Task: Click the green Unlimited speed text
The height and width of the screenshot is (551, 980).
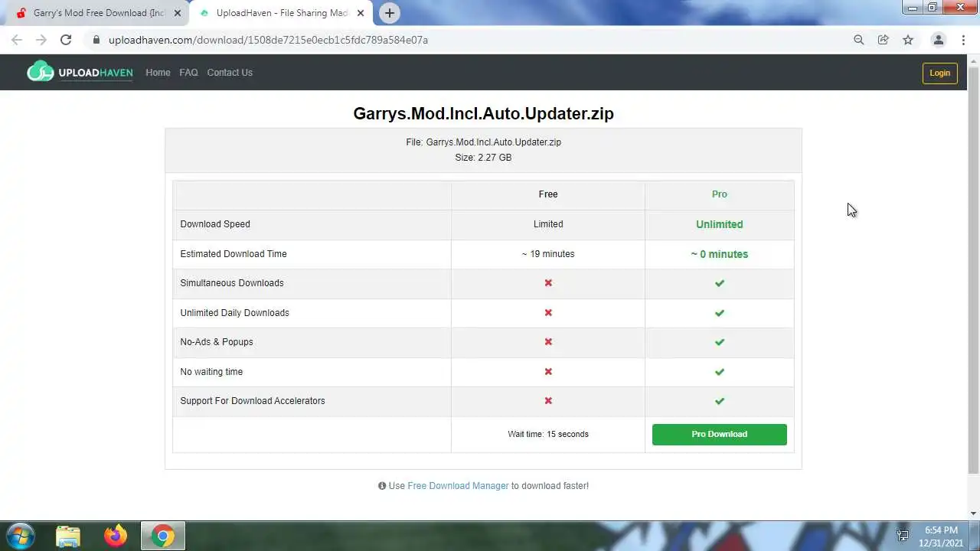Action: 719,224
